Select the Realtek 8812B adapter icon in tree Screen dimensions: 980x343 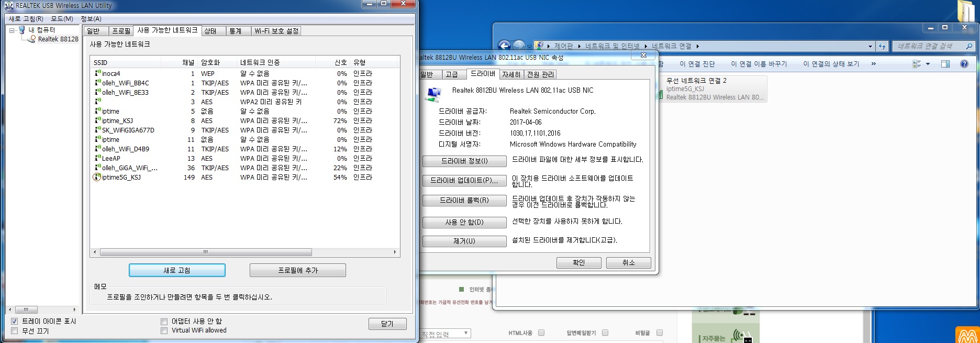tap(31, 39)
